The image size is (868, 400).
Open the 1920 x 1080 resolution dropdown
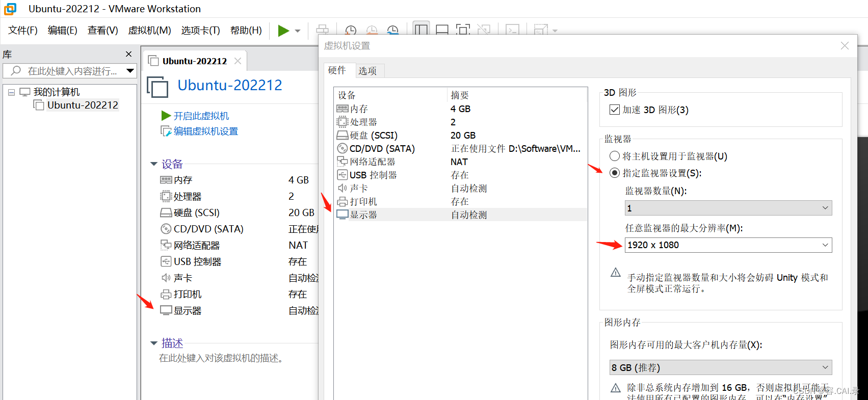click(728, 245)
